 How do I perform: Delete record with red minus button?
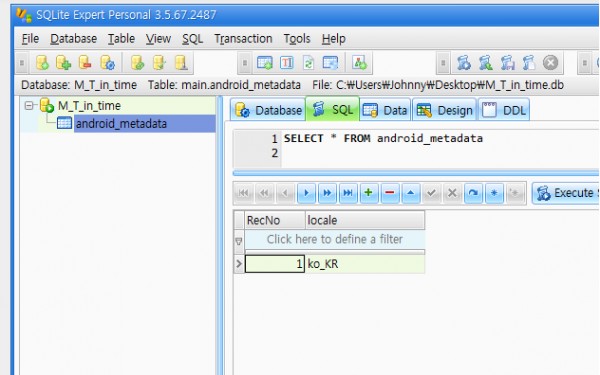[390, 193]
